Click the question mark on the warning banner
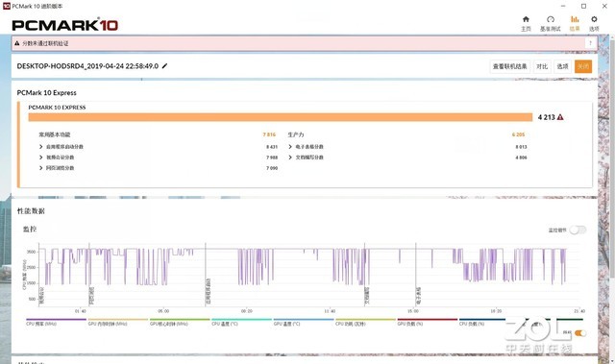 click(590, 43)
